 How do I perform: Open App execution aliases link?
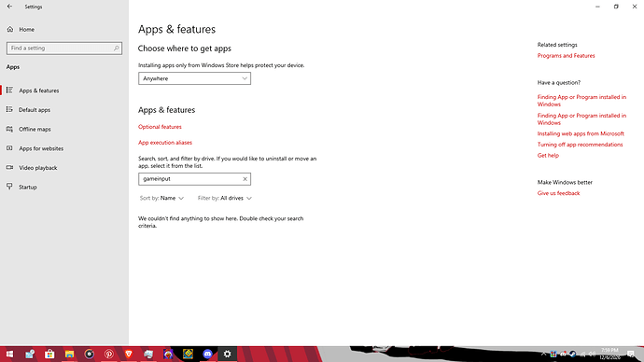click(x=165, y=143)
